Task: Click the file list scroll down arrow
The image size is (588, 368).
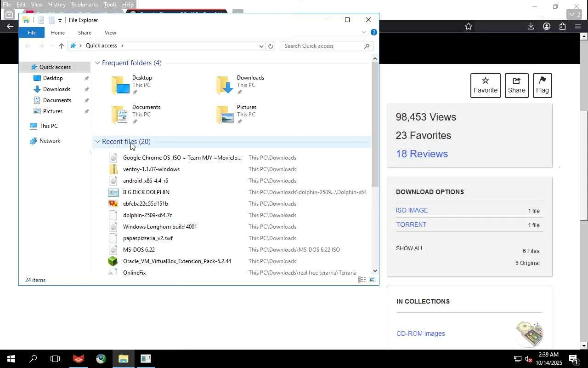Action: 375,271
